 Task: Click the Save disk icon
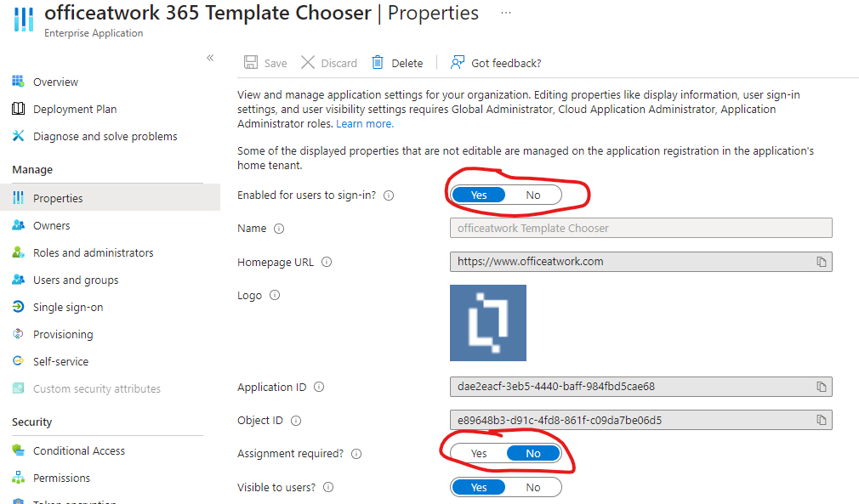(x=251, y=63)
